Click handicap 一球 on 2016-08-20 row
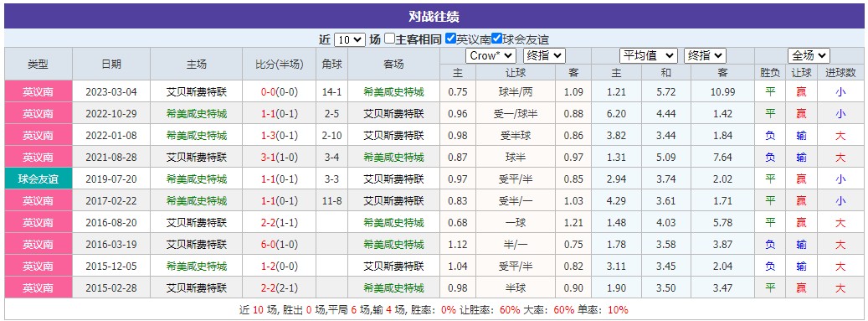 [516, 222]
